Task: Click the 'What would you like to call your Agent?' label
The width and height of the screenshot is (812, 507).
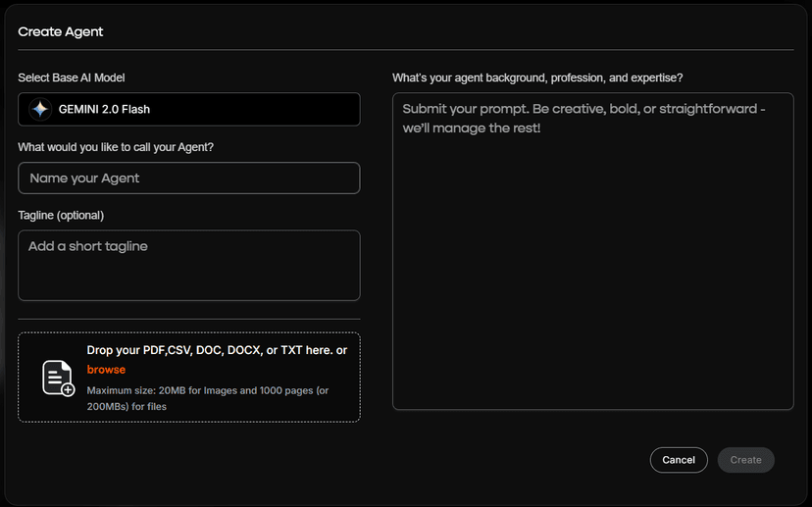Action: (116, 147)
